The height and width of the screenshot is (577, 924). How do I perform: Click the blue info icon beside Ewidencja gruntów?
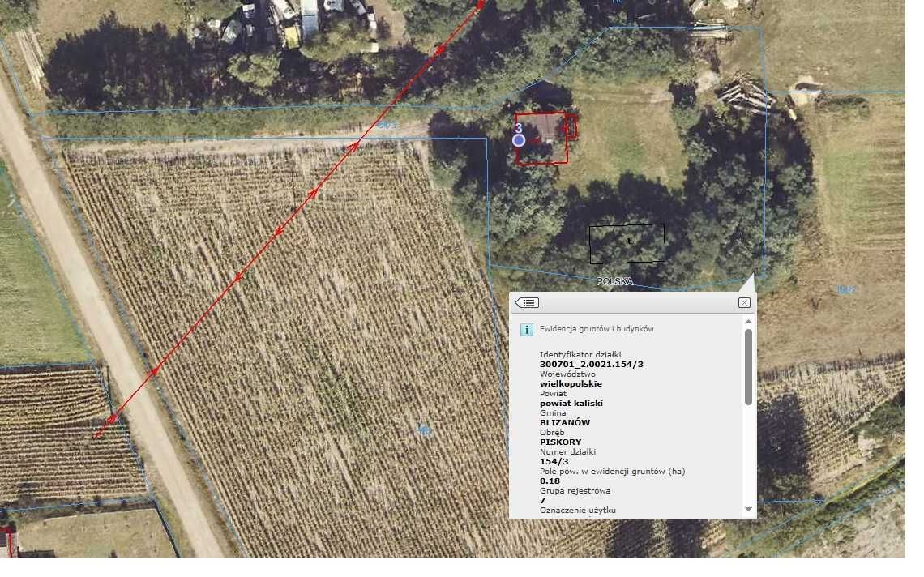[526, 330]
